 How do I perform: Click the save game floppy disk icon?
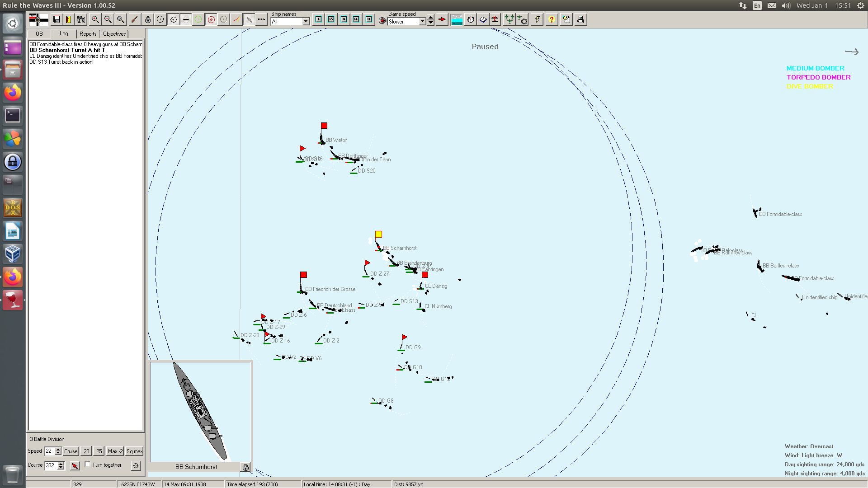tap(57, 19)
